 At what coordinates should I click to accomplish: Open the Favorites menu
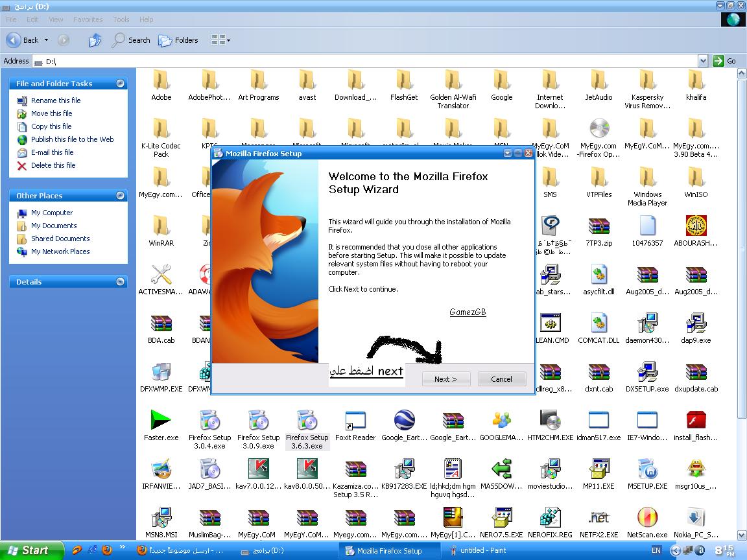[88, 19]
